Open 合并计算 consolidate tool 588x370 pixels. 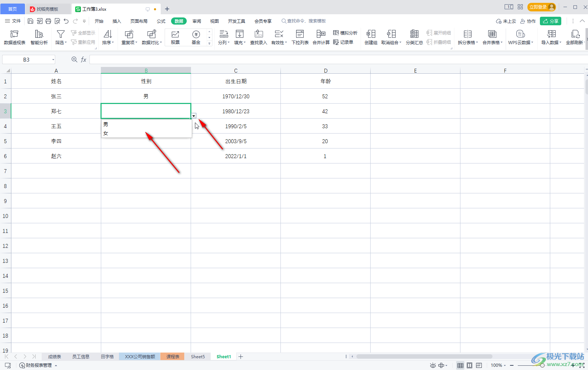321,37
